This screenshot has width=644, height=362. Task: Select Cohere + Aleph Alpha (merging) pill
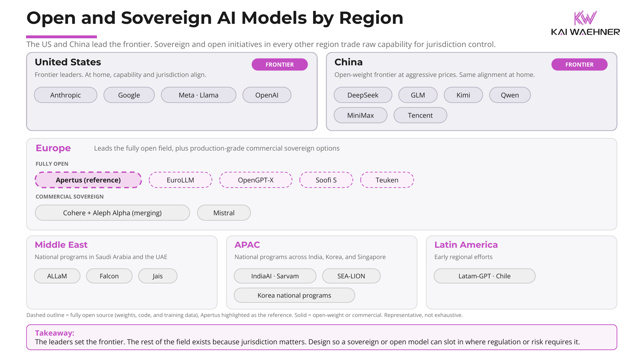[x=112, y=213]
